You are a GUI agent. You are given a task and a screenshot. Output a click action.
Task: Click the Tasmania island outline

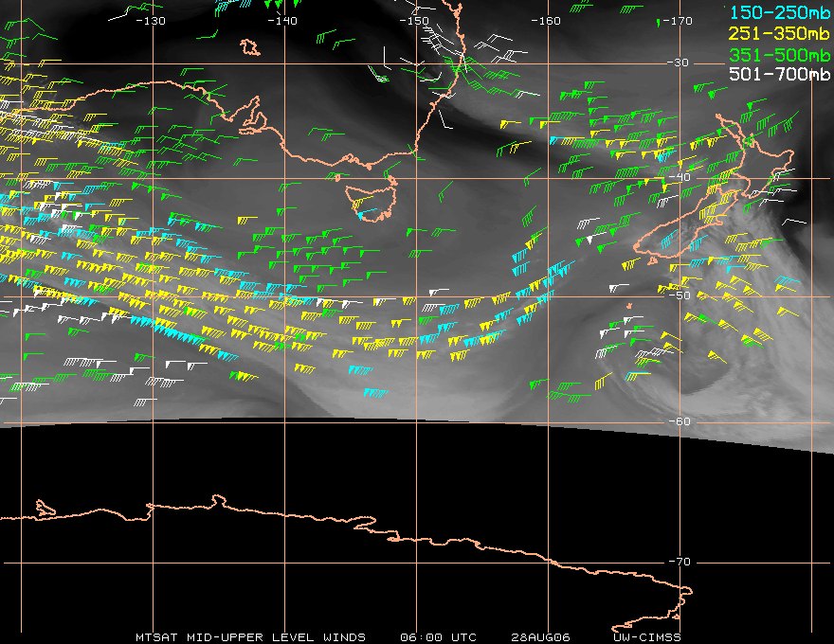(371, 203)
